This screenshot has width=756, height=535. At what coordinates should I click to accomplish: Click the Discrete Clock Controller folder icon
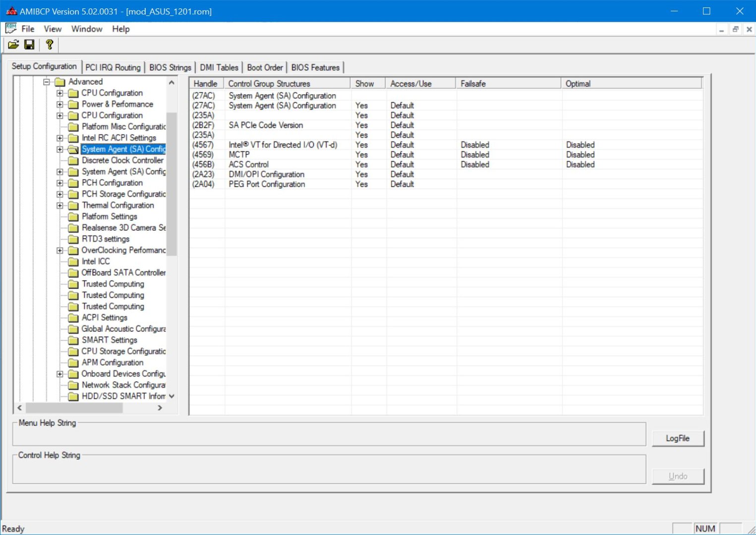73,160
